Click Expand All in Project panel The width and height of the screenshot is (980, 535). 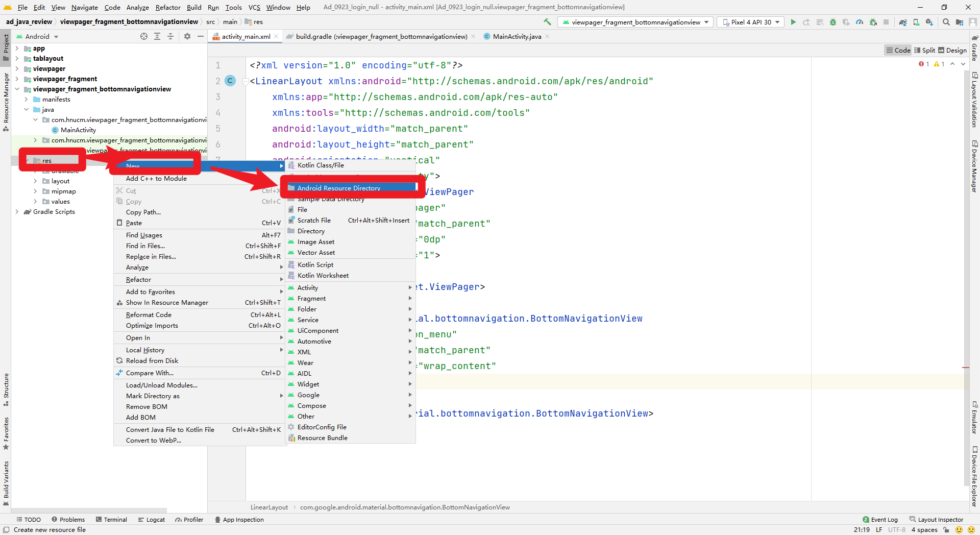(x=157, y=36)
